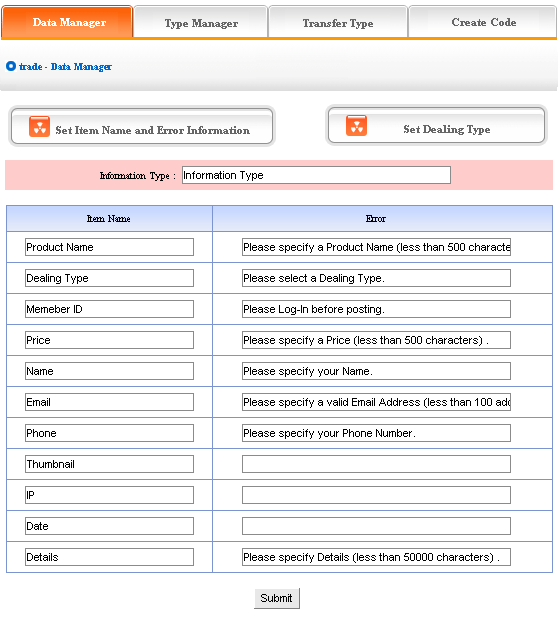558x625 pixels.
Task: Click the empty error field for Date
Action: point(376,526)
